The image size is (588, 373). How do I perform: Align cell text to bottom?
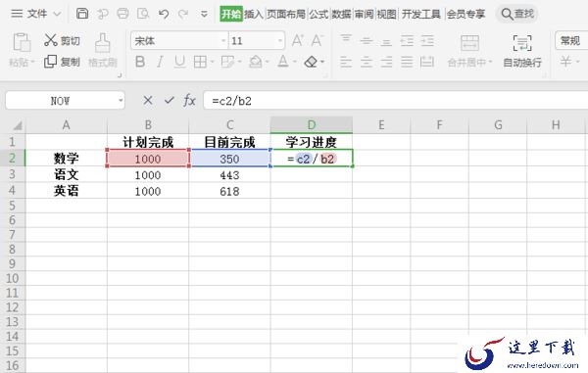coord(386,41)
